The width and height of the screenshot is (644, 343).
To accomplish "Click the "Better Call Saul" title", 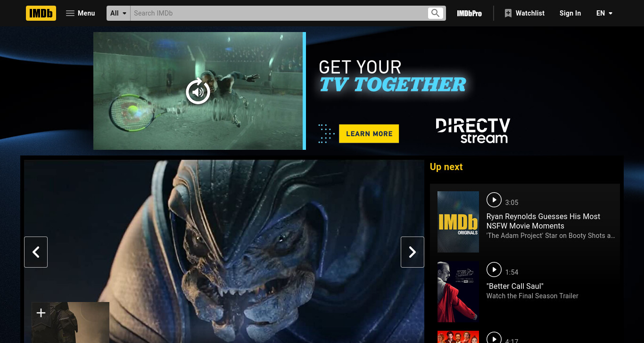I will pos(515,286).
